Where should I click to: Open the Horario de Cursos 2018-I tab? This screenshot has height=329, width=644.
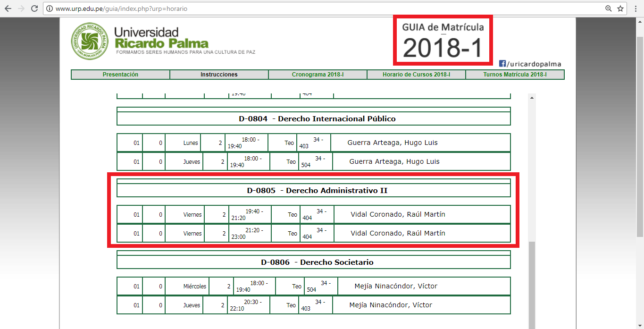point(416,75)
